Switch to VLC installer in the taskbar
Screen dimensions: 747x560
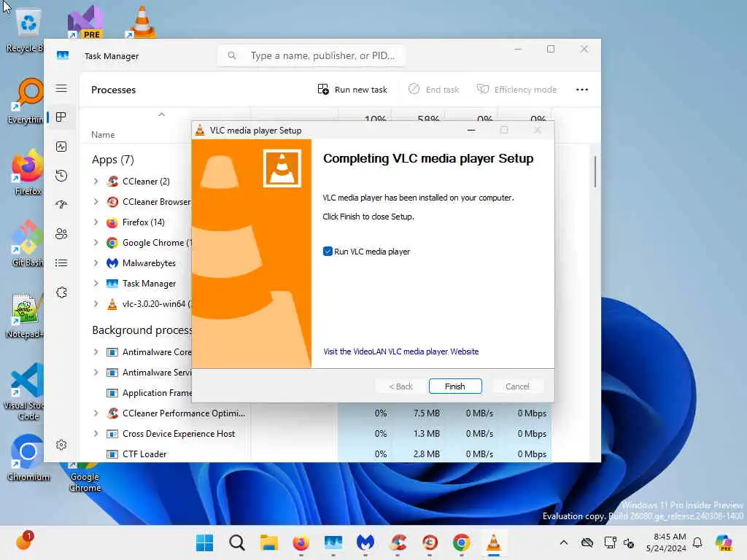[x=494, y=542]
